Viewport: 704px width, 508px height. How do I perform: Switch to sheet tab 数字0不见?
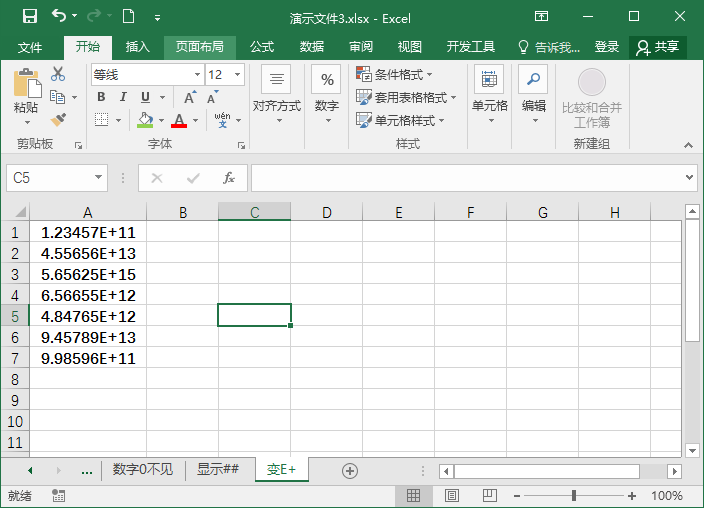pos(143,469)
